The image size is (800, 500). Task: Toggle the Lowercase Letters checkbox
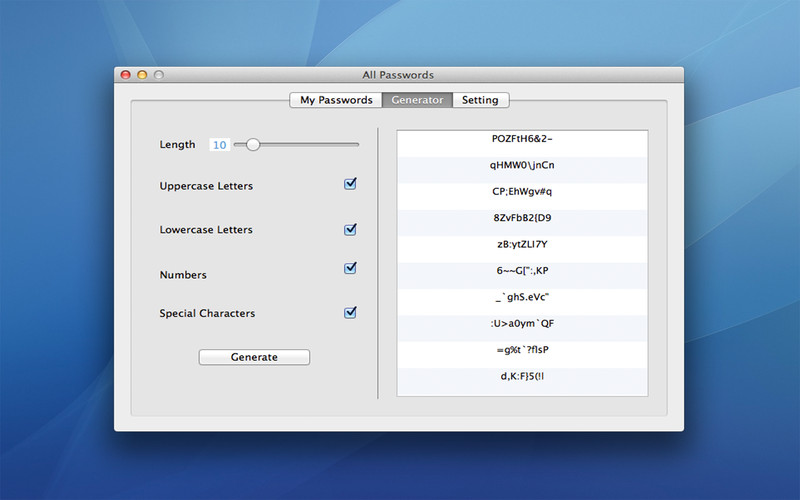350,230
